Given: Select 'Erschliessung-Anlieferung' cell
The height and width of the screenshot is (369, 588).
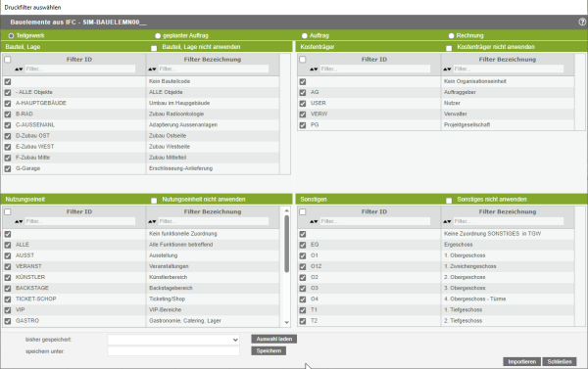Looking at the screenshot, I should point(213,168).
